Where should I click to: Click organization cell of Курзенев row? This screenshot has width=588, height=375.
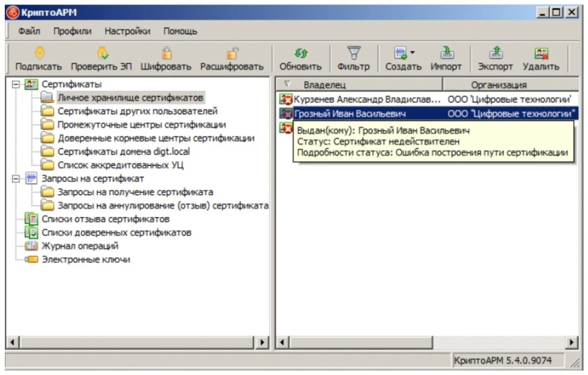(509, 100)
